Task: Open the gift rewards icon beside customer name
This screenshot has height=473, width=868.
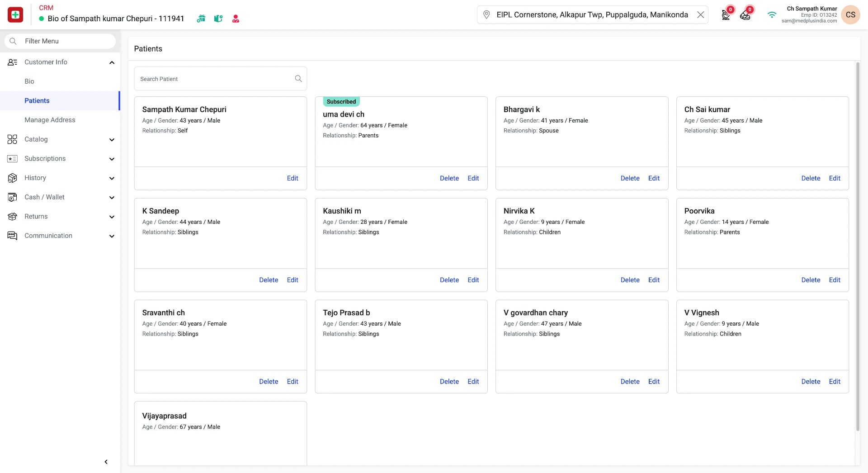Action: [x=201, y=19]
